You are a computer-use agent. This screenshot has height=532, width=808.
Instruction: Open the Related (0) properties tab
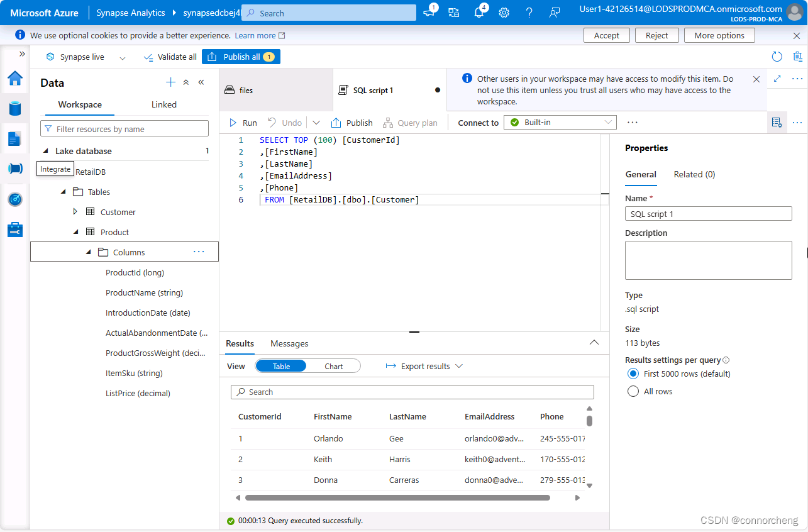tap(694, 174)
